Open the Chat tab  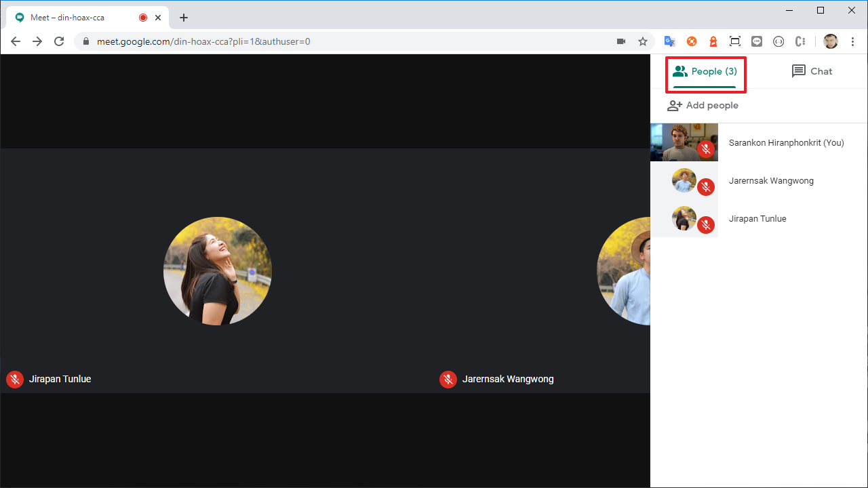(812, 72)
